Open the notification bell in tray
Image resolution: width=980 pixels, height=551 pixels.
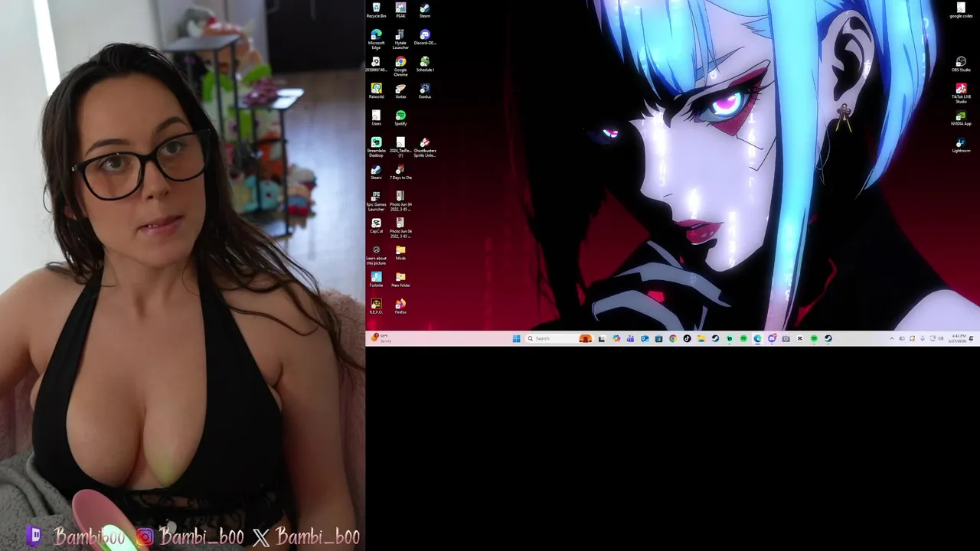[x=972, y=338]
